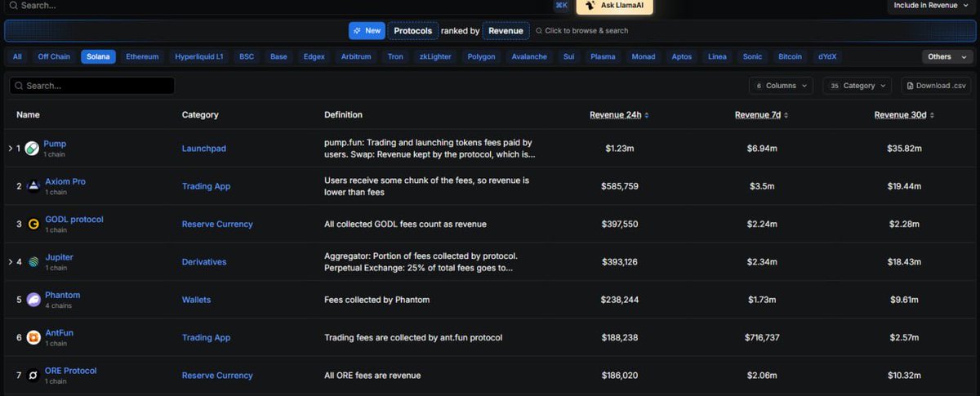The image size is (980, 396).
Task: Select the Sonic chain tab
Action: pyautogui.click(x=752, y=57)
